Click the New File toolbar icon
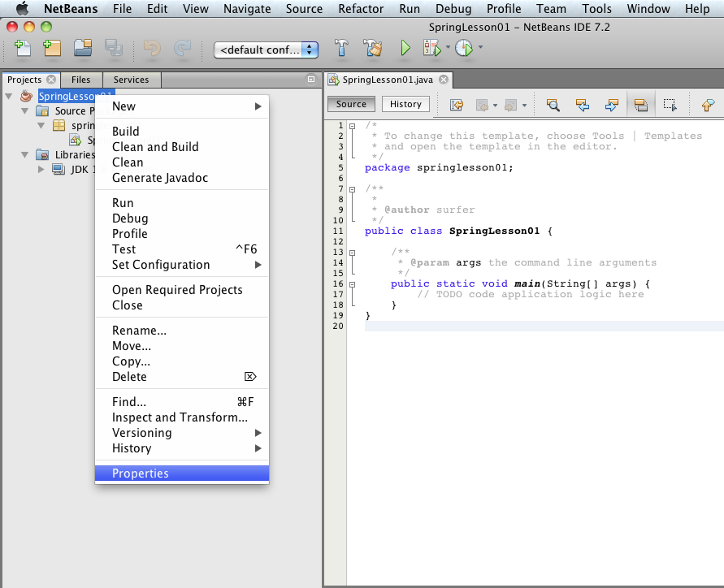724x588 pixels. [23, 48]
